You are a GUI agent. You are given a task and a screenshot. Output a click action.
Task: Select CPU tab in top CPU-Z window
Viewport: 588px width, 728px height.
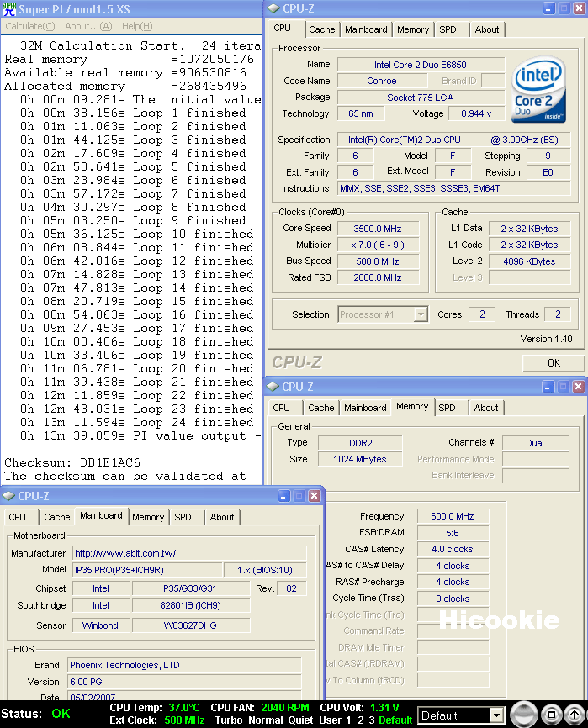282,28
